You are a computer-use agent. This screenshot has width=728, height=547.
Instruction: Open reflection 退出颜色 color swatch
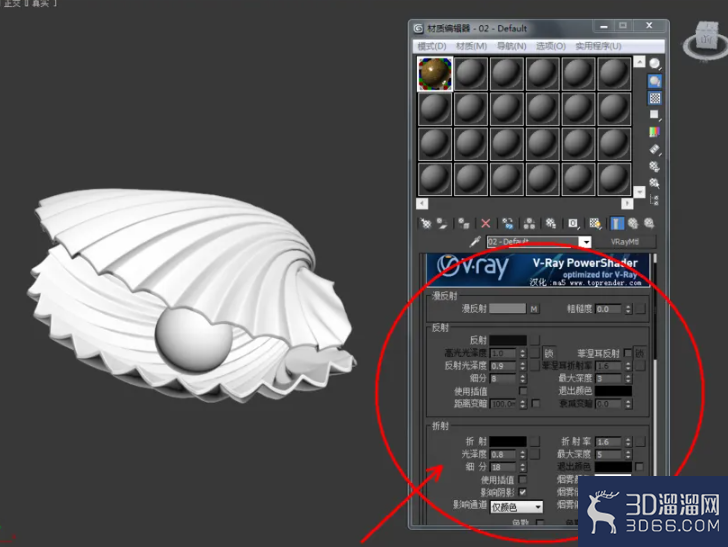click(x=613, y=391)
